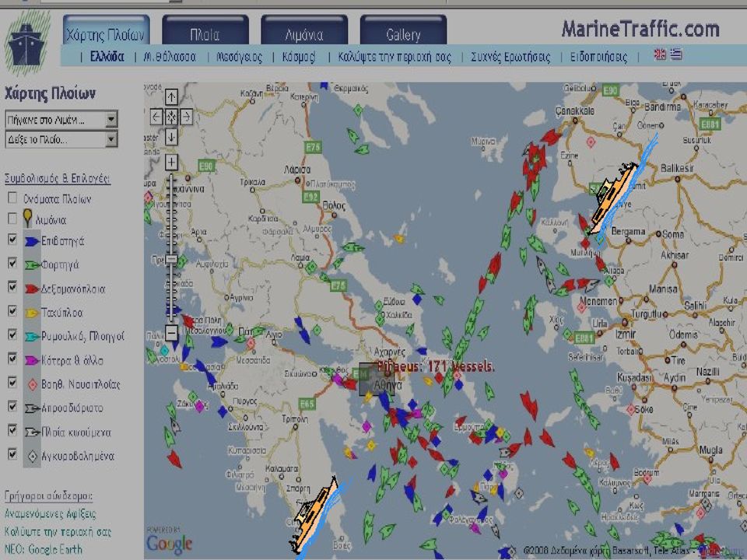Click red tanker legend icon (Δεξαμενόπλοια)
This screenshot has height=560, width=747.
coord(31,289)
